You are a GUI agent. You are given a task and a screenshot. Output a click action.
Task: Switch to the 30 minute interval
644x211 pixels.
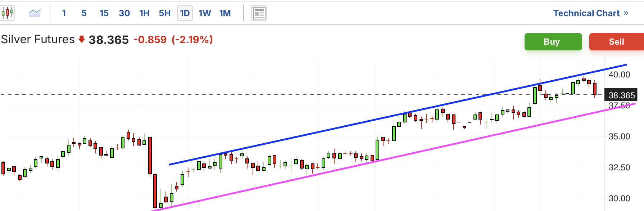point(124,13)
